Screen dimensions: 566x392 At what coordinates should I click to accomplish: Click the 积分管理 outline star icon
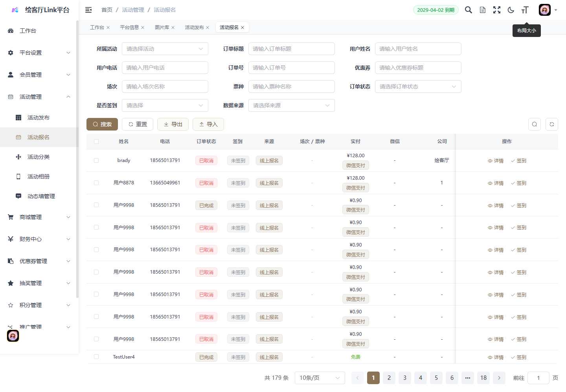[x=11, y=305]
